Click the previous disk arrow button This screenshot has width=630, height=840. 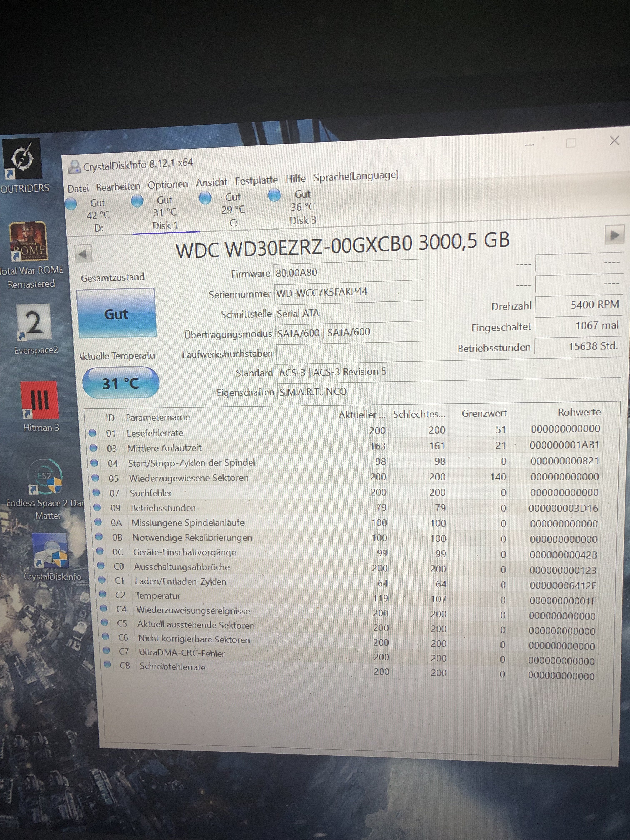coord(83,254)
